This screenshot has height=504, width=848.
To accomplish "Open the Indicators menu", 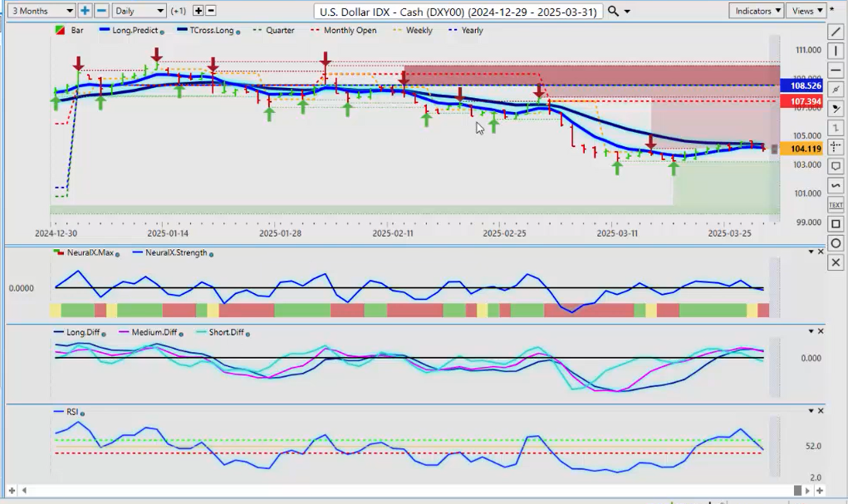I will (756, 11).
